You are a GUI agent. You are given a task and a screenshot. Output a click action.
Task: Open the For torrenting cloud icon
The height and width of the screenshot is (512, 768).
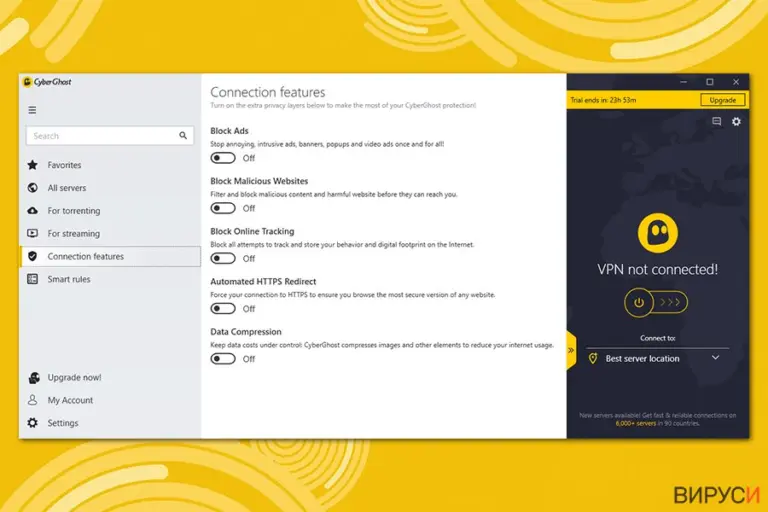point(33,211)
